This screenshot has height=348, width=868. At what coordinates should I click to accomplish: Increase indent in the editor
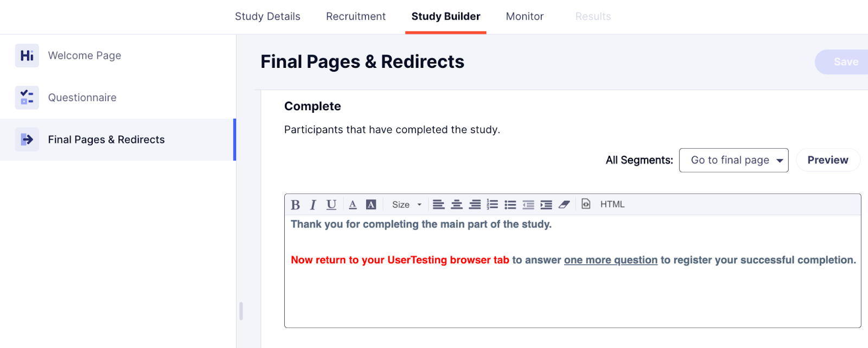click(546, 205)
